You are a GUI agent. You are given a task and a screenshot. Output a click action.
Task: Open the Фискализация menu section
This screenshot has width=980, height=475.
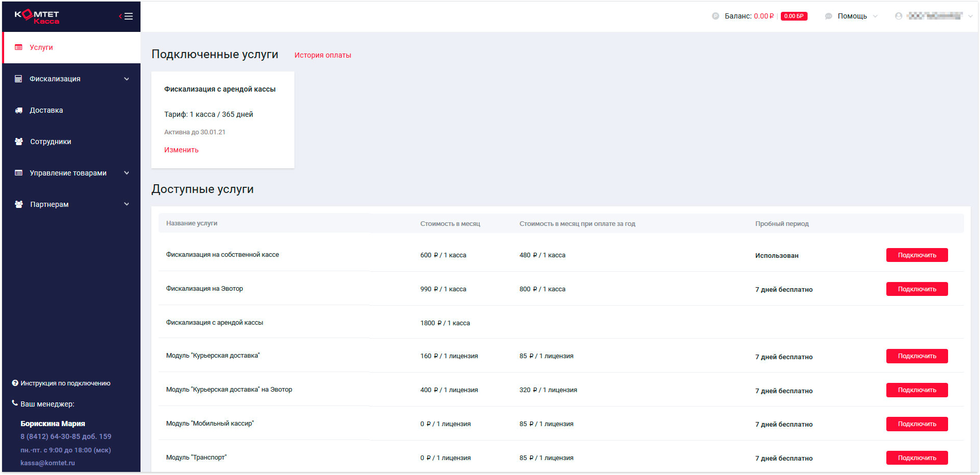72,79
